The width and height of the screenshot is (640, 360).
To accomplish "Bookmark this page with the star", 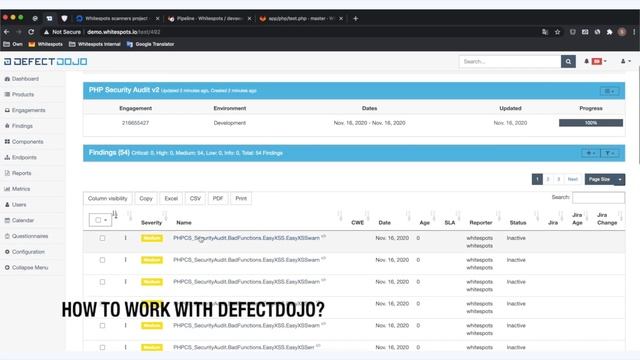I will 557,32.
